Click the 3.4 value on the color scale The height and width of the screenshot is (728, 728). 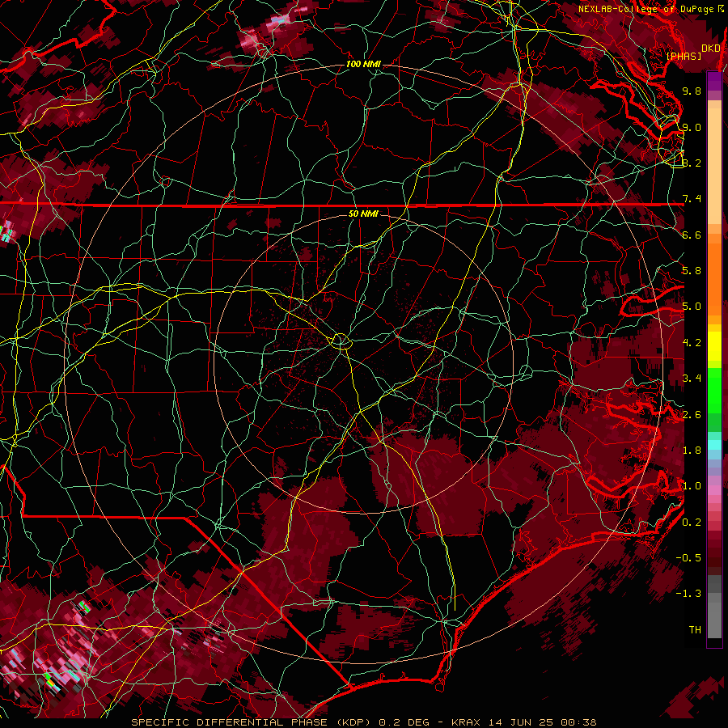click(x=692, y=379)
